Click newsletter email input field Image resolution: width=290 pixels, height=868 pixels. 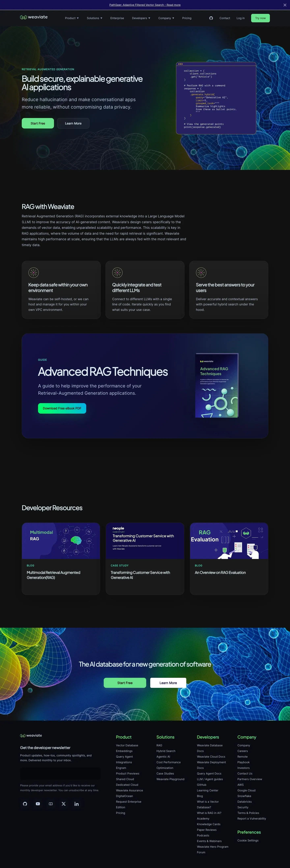(x=60, y=773)
